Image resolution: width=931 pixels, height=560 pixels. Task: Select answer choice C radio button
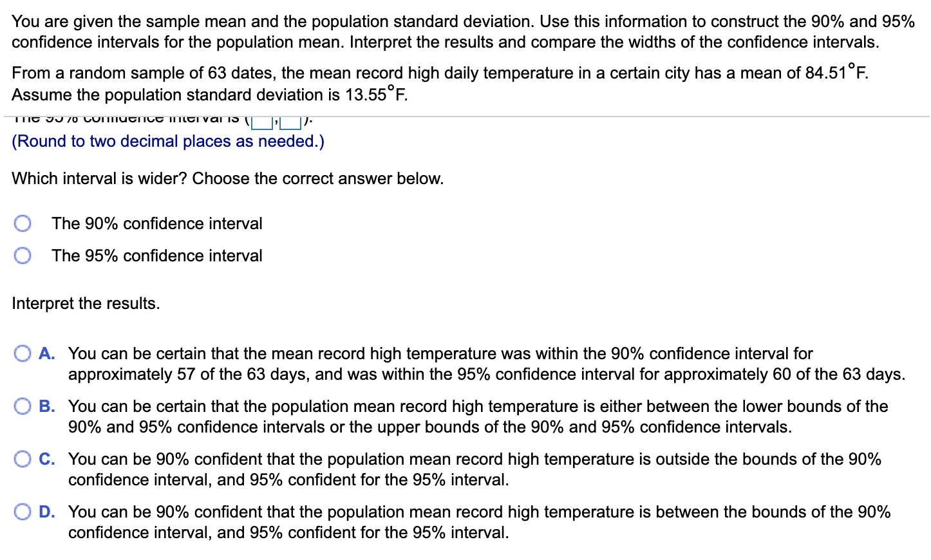[x=23, y=458]
